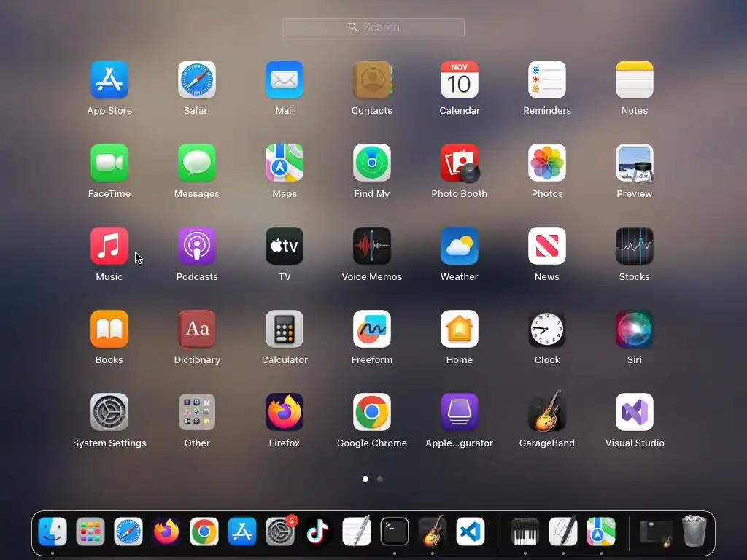Click the Launchpad Search field

(x=373, y=27)
